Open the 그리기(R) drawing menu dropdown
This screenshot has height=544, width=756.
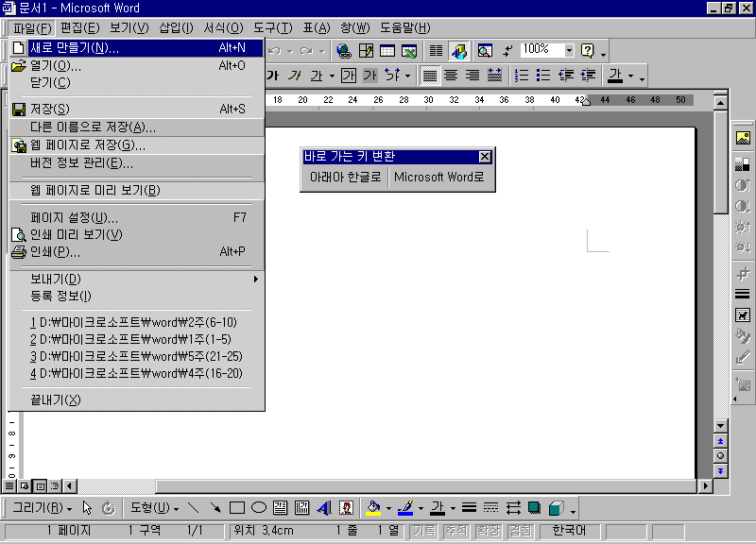pos(42,508)
